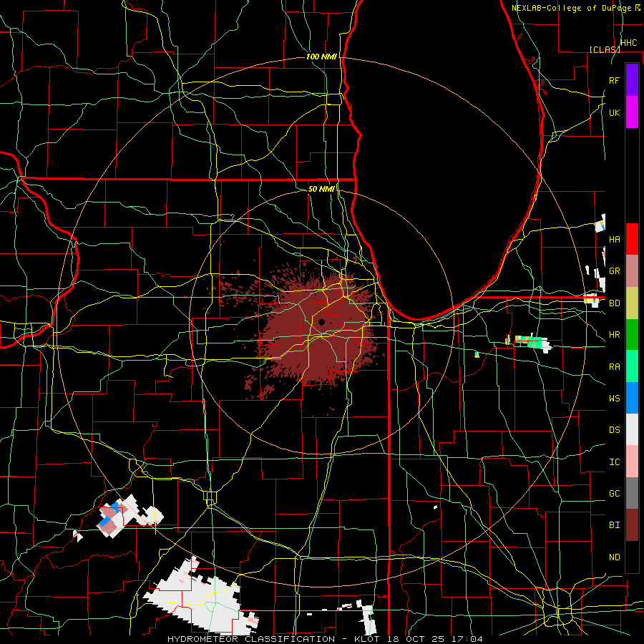Click the DS legend label text
Viewport: 644px width, 644px height.
coord(615,430)
